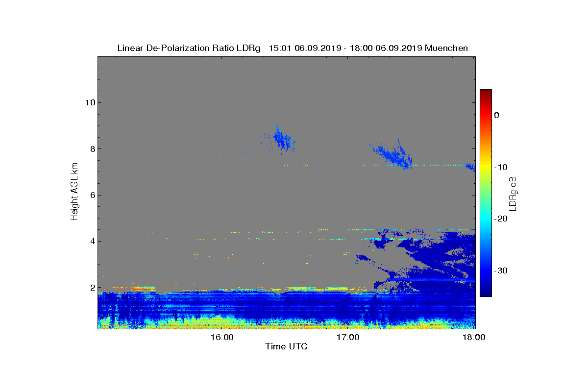Click the colorbar at the 0 dB level
Screen dimensions: 588x392
(x=486, y=115)
